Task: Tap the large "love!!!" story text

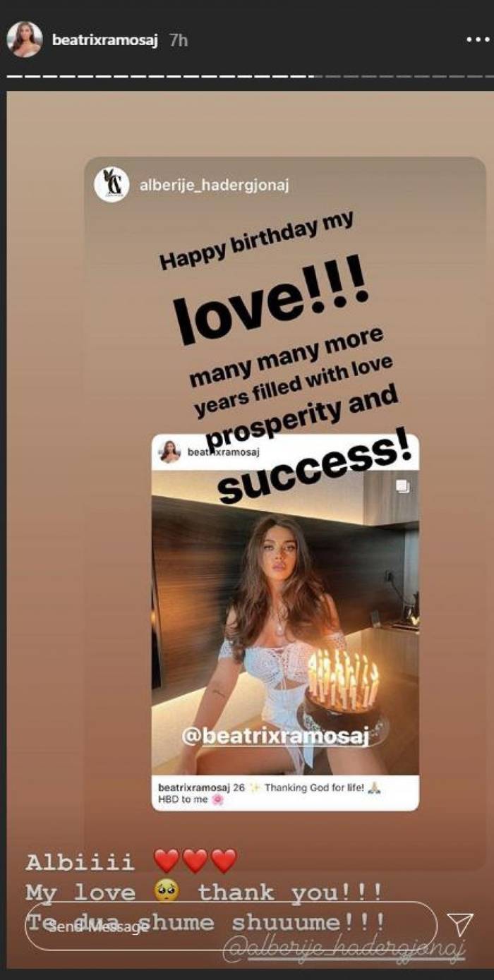Action: 270,302
